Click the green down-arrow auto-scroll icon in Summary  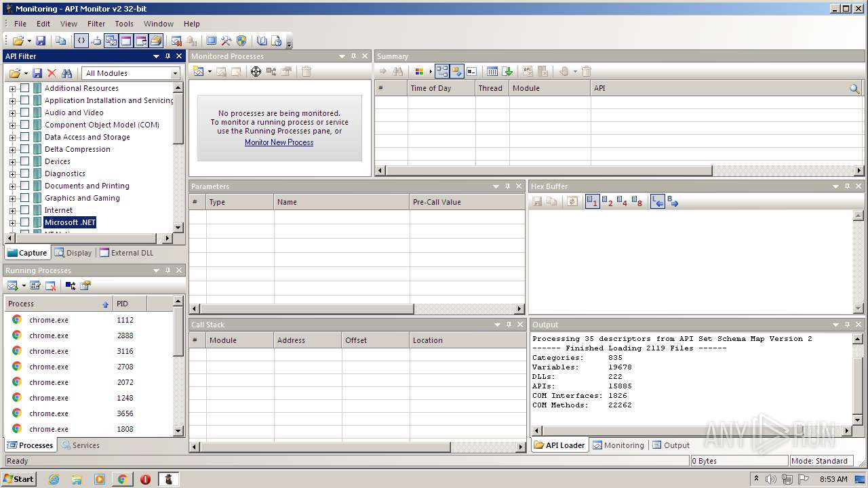(507, 71)
